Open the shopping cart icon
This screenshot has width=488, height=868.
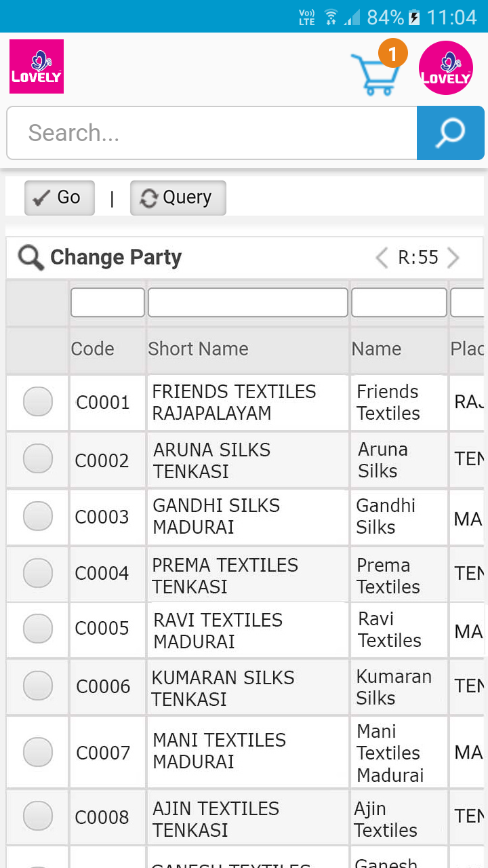pyautogui.click(x=372, y=75)
